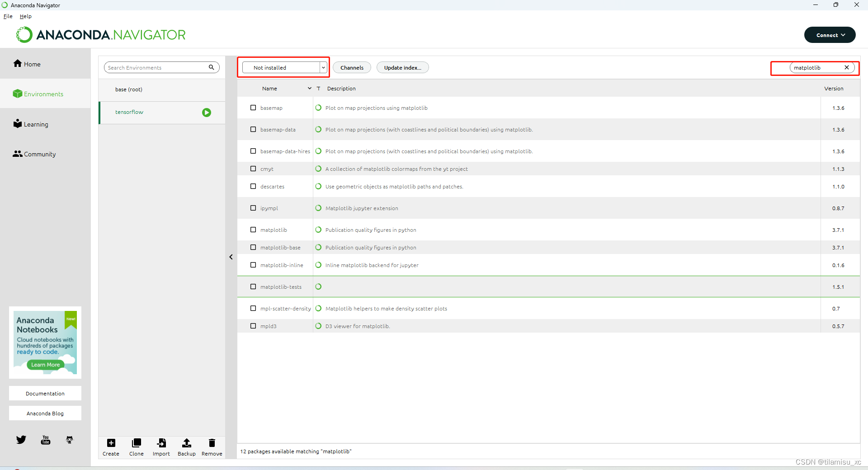
Task: Check the matplotlib-tests package checkbox
Action: coord(253,287)
